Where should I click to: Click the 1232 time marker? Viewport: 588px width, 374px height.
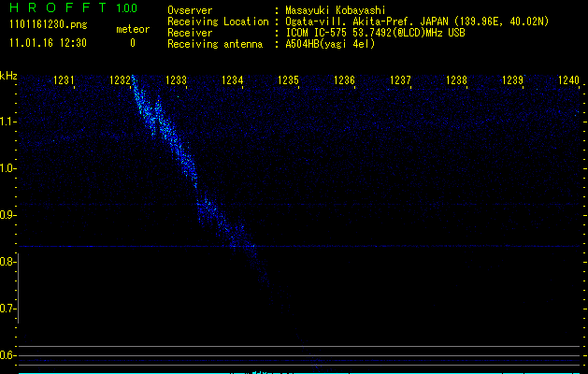coord(120,79)
